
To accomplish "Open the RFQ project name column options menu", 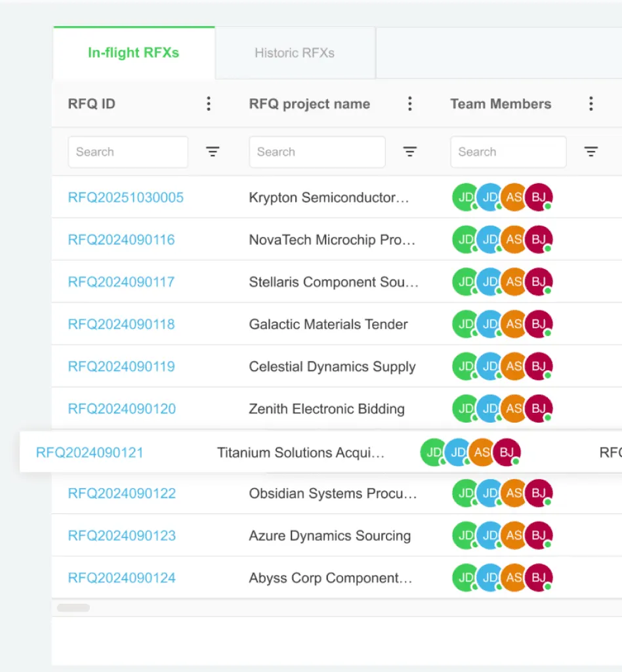I will pyautogui.click(x=410, y=104).
